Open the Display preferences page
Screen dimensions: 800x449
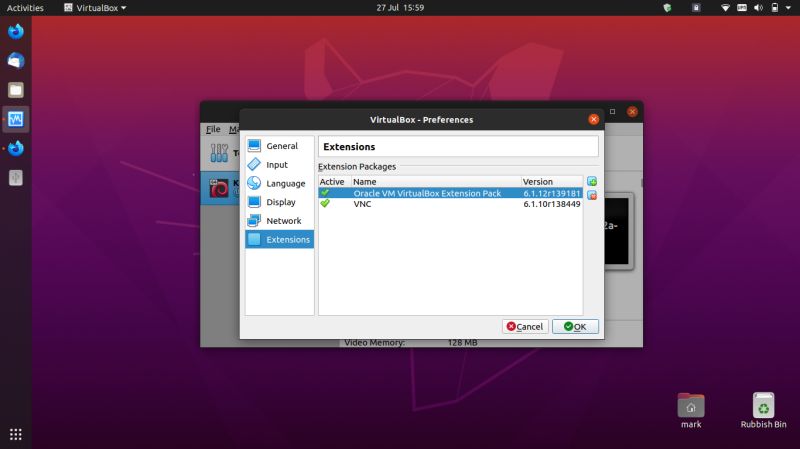point(279,202)
